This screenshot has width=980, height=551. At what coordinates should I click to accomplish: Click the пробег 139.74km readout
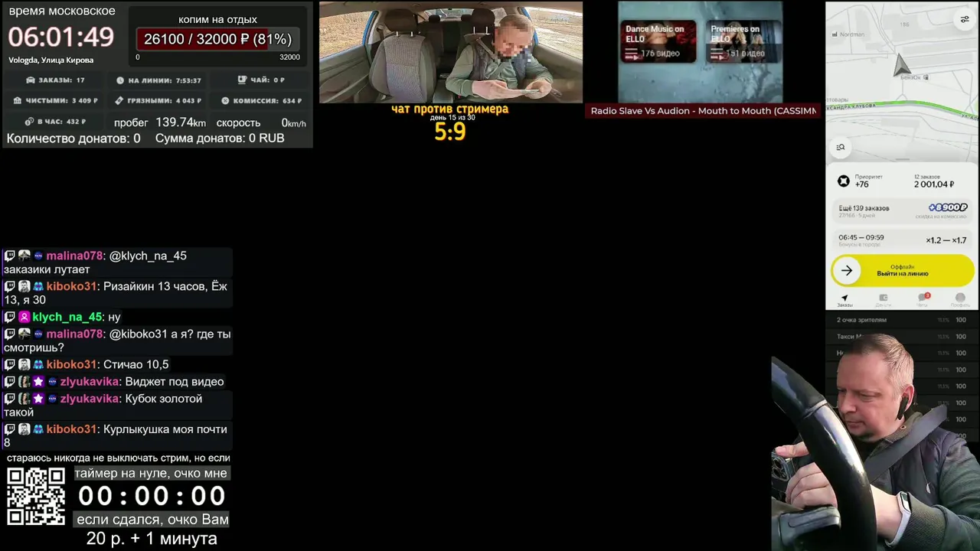tap(160, 122)
